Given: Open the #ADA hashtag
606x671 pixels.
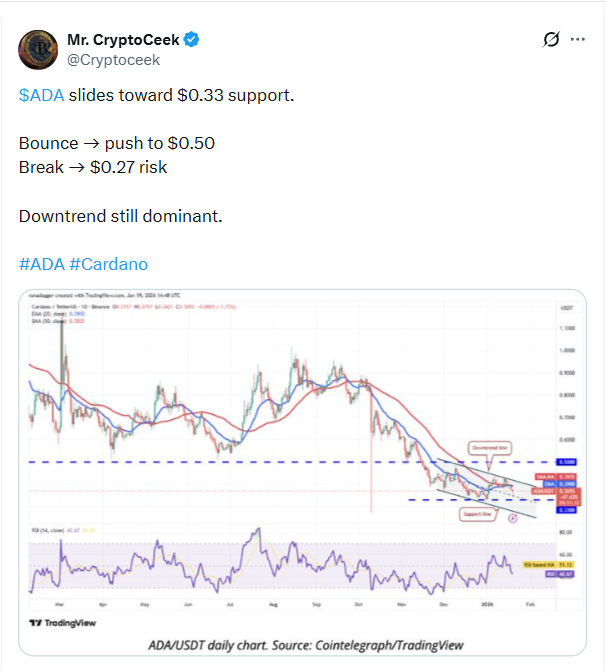Looking at the screenshot, I should pos(41,264).
